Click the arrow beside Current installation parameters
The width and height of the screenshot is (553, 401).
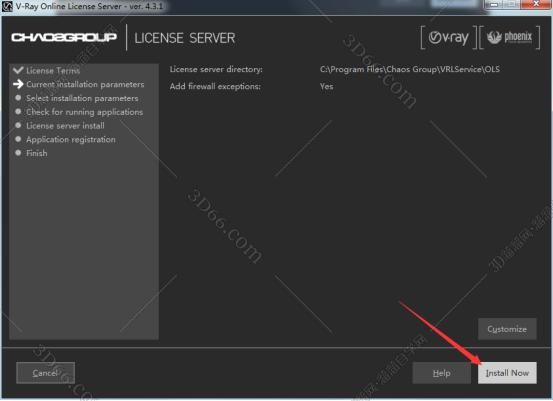(x=18, y=84)
